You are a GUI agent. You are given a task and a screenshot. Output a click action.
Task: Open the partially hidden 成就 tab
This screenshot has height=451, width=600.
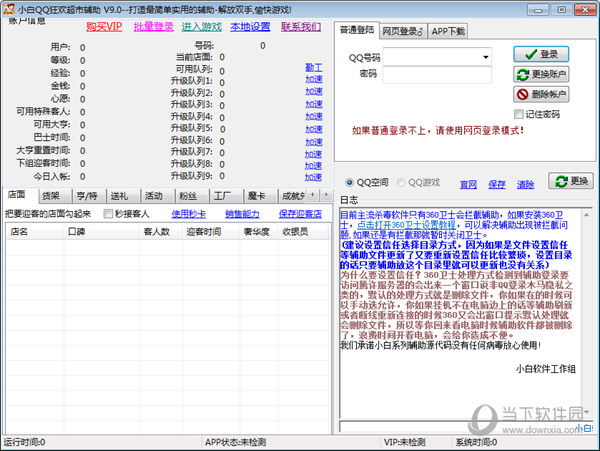point(293,196)
